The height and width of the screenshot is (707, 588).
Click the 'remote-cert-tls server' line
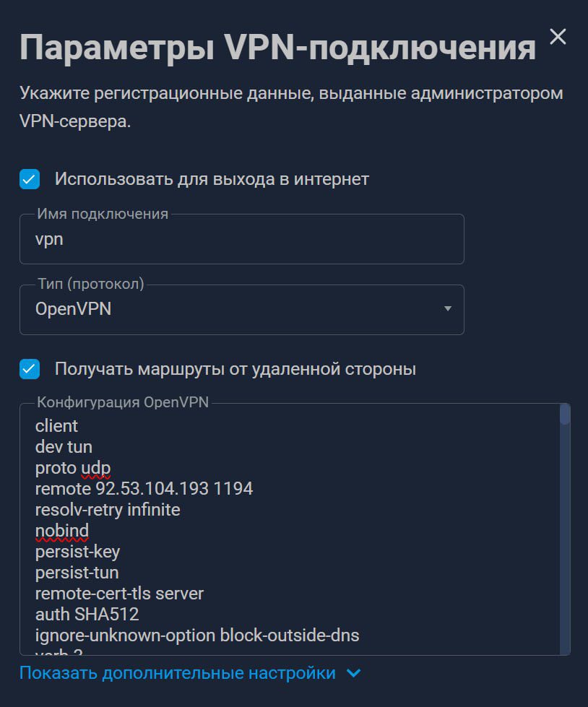[x=119, y=594]
